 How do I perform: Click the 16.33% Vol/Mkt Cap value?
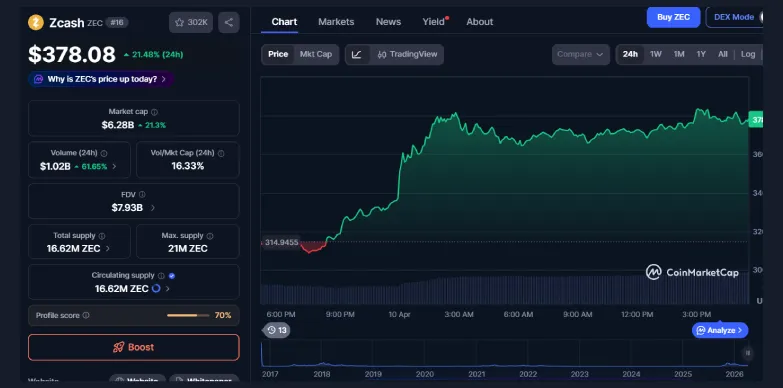[188, 166]
